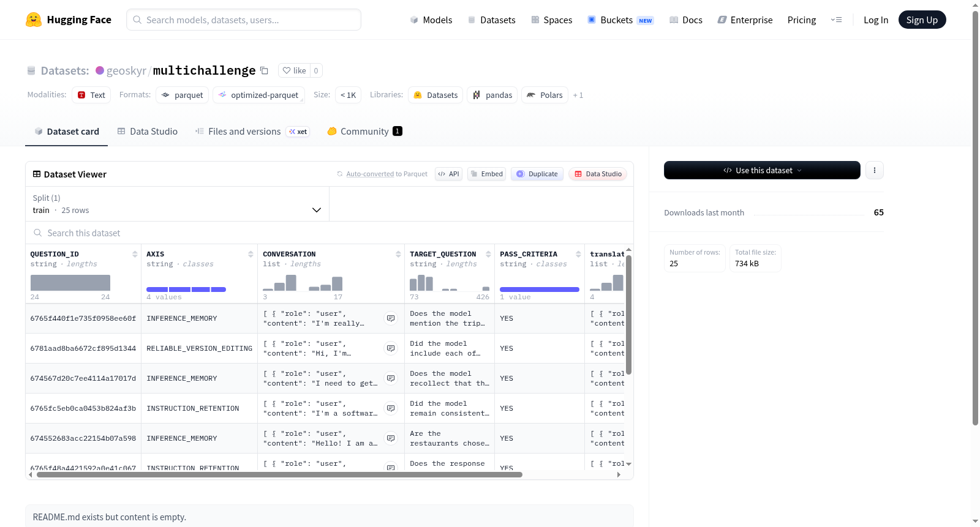The width and height of the screenshot is (980, 527).
Task: Click the parquet format tag
Action: tap(183, 95)
